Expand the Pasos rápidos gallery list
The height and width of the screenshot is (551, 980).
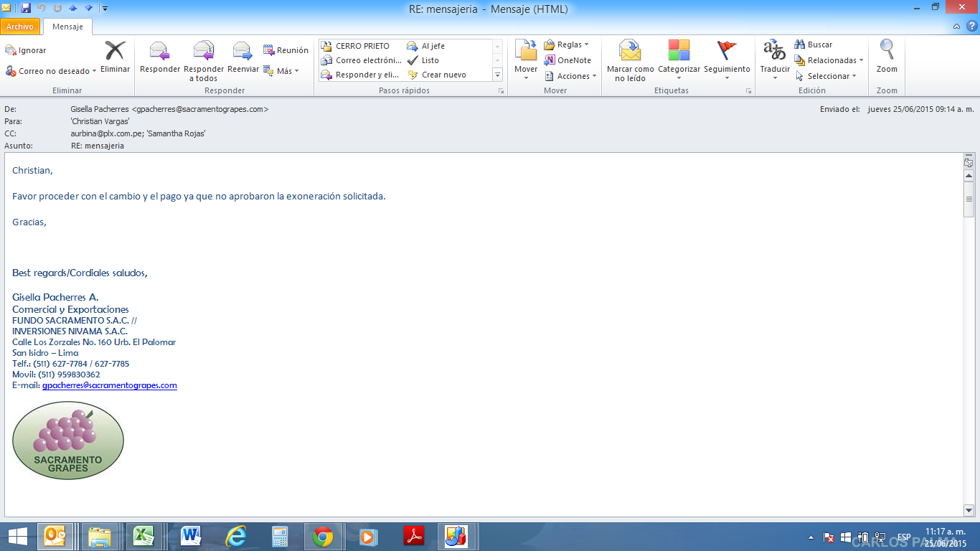click(497, 75)
